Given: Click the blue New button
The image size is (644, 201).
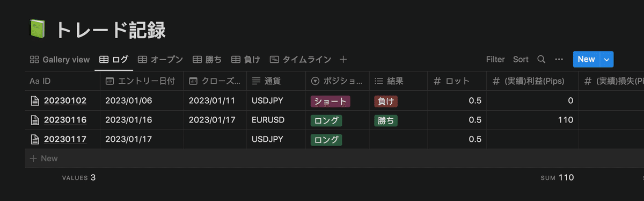Looking at the screenshot, I should 586,59.
